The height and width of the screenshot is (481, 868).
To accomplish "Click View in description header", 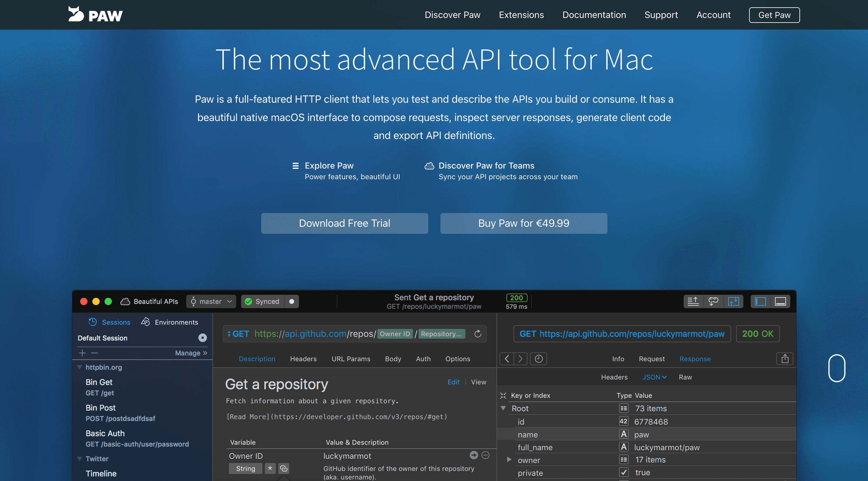I will tap(478, 382).
